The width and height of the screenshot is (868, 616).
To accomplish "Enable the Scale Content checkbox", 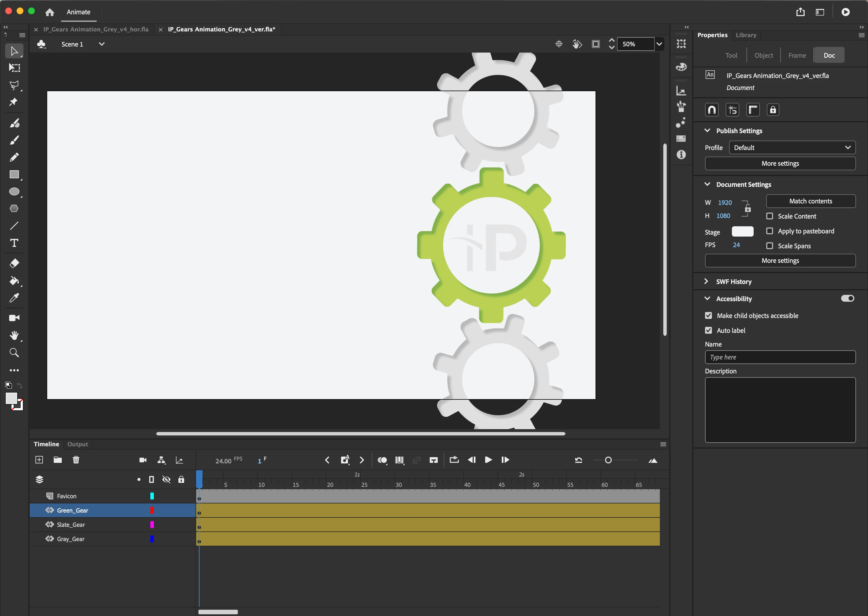I will (770, 216).
